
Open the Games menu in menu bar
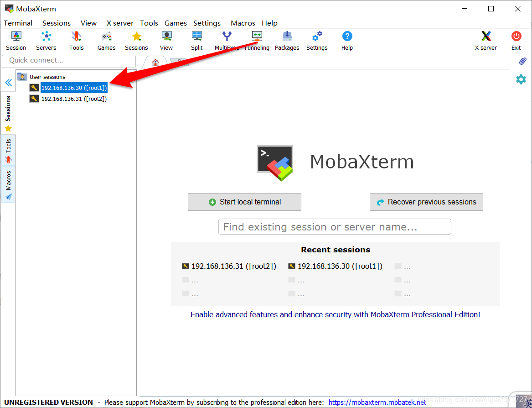pyautogui.click(x=176, y=23)
